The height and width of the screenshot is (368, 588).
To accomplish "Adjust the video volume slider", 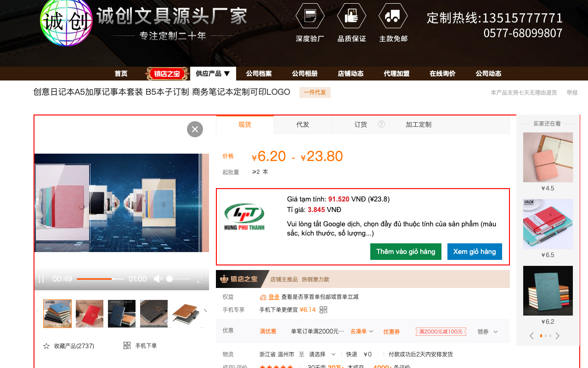I will 178,279.
